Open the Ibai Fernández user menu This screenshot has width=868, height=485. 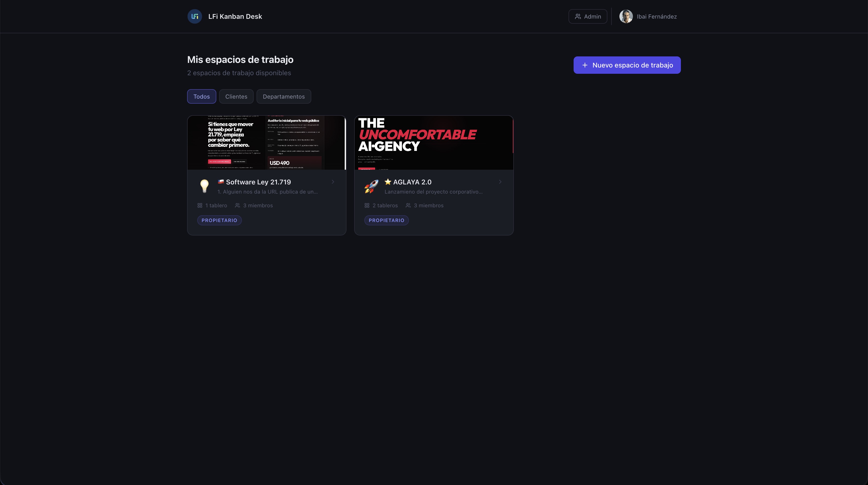(656, 16)
